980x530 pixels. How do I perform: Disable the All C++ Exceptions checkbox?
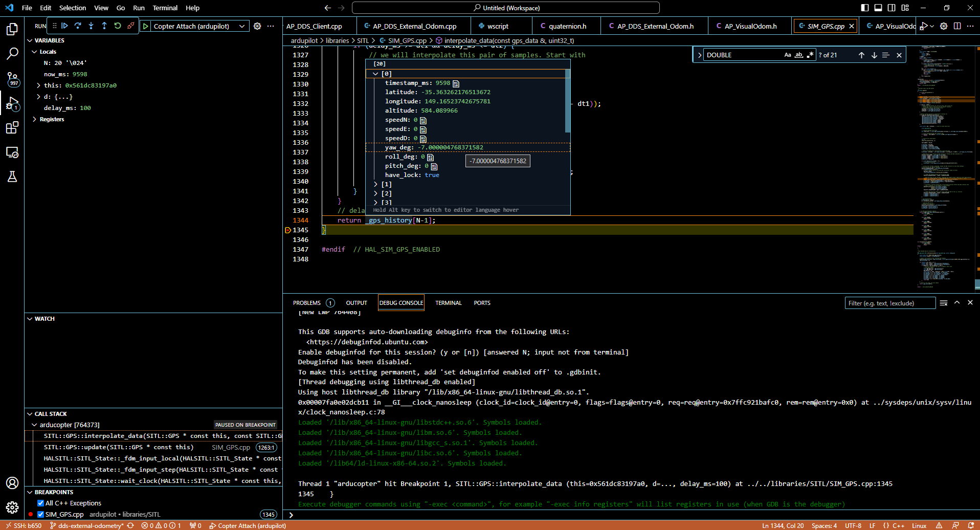[40, 503]
